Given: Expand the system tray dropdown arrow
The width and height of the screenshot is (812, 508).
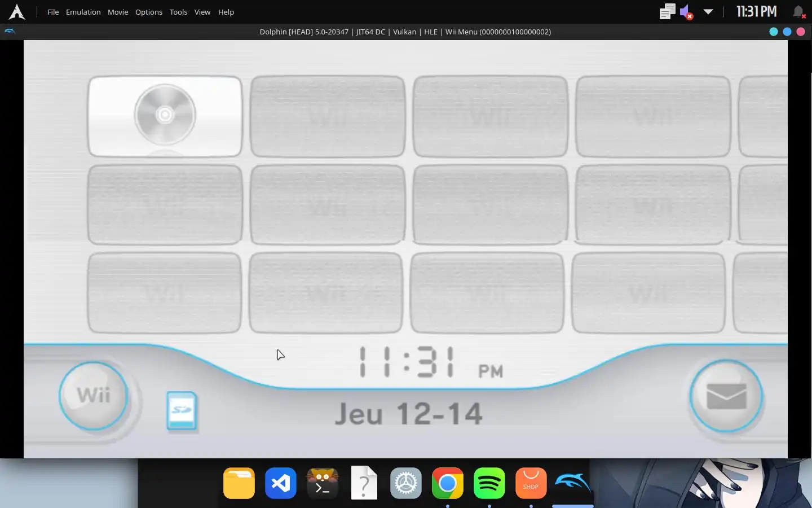Looking at the screenshot, I should (x=708, y=11).
